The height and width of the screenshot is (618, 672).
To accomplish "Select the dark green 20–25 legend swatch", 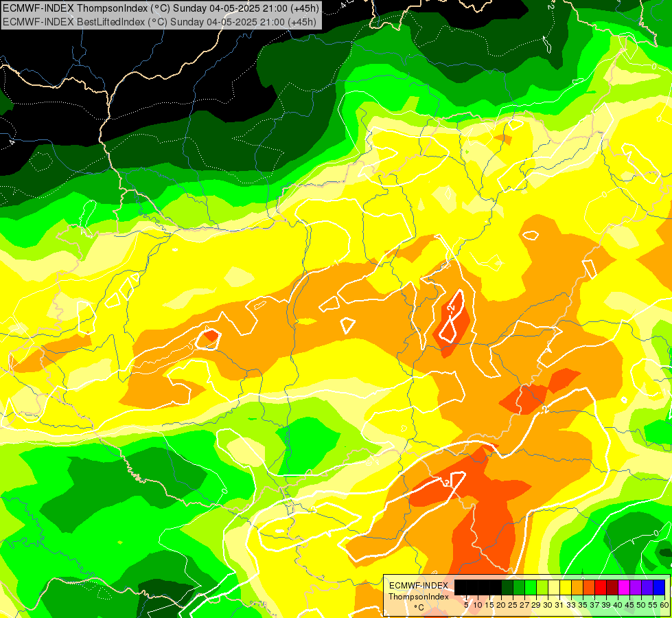I will (507, 587).
